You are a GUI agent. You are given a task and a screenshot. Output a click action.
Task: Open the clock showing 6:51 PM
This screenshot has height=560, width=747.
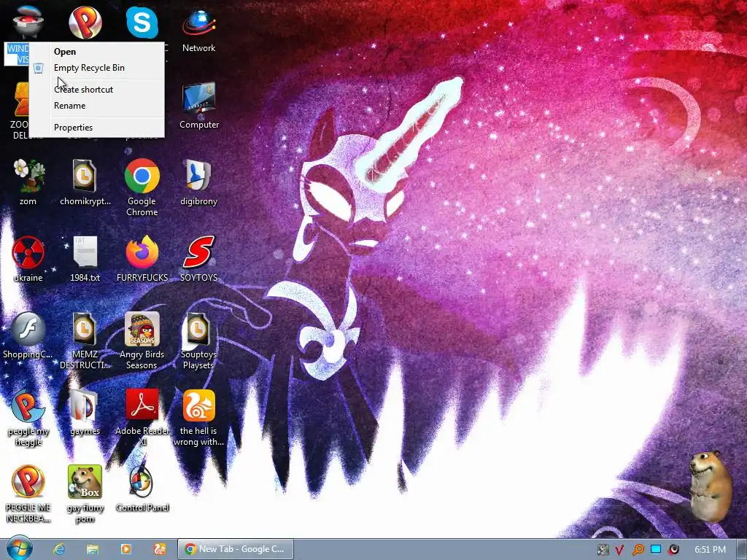(710, 550)
